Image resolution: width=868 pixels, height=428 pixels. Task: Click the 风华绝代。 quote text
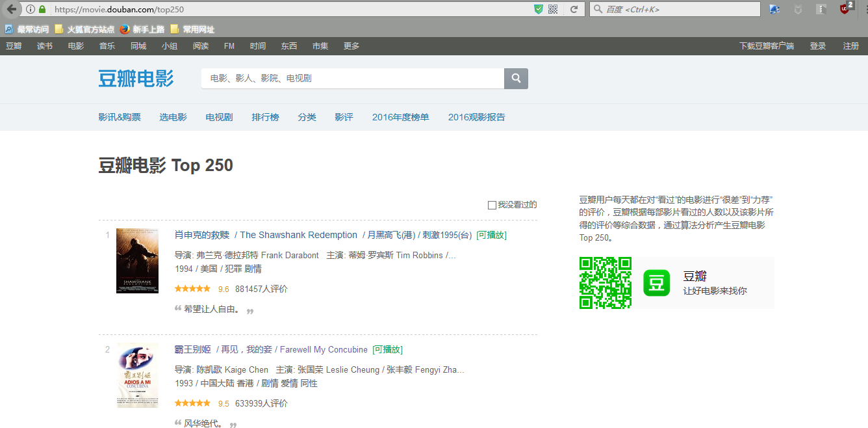203,424
